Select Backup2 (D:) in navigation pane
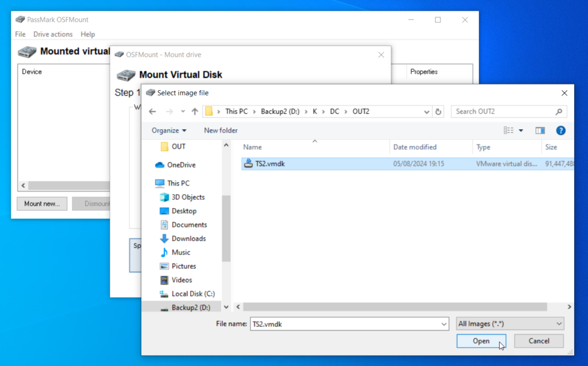 pos(191,307)
